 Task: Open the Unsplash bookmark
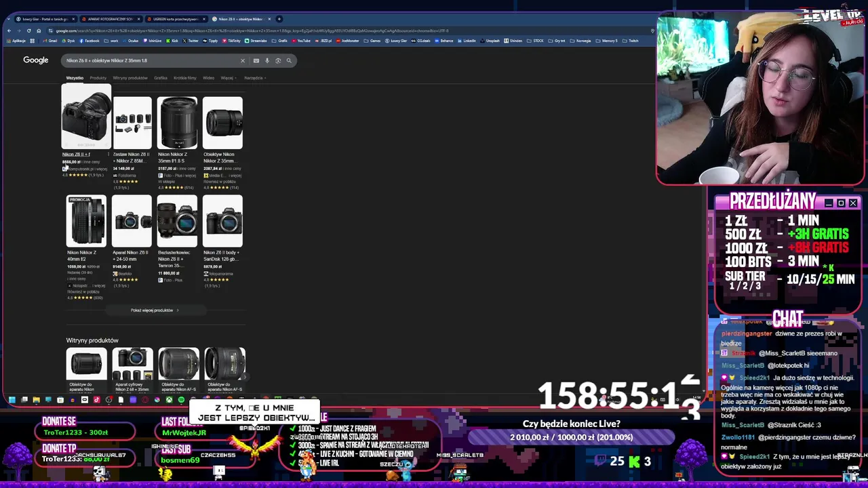point(490,41)
